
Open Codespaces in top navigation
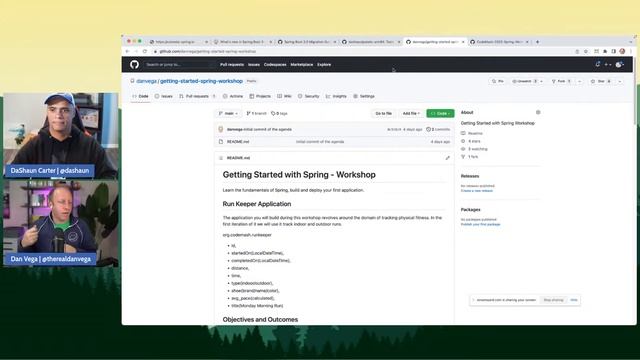tap(275, 64)
